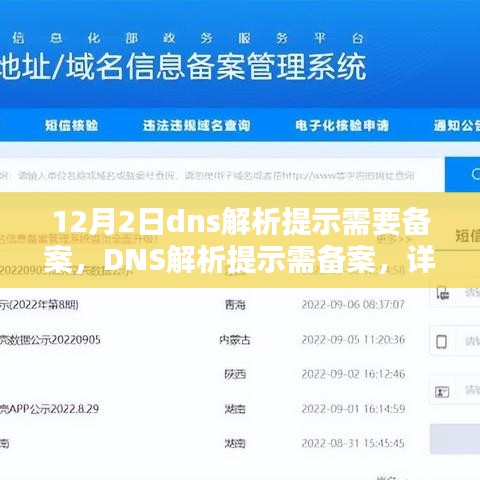
Task: Click the yellow banner headline 12月2日dns解析提示需要备案
Action: (240, 240)
